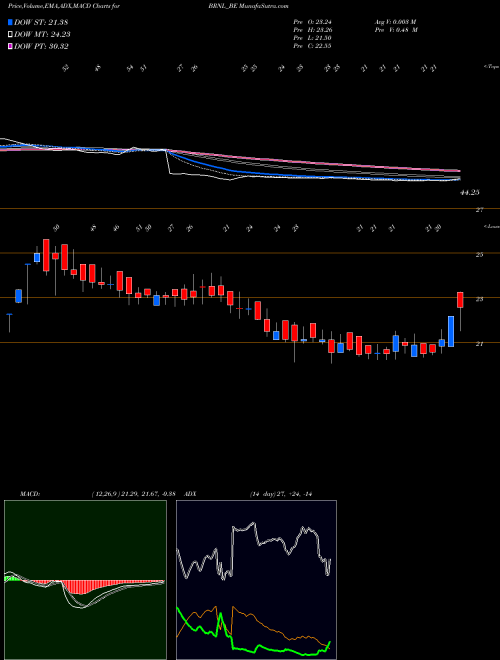The image size is (500, 660).
Task: Click the 44.25 EMA value label
Action: 471,192
